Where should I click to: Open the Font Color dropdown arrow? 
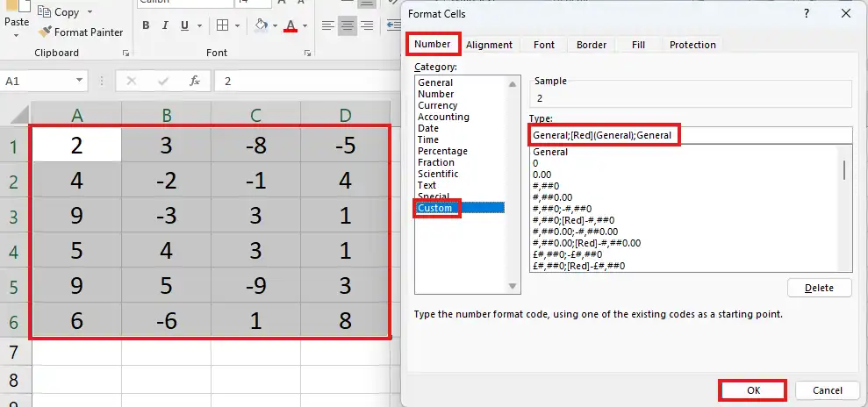click(305, 25)
